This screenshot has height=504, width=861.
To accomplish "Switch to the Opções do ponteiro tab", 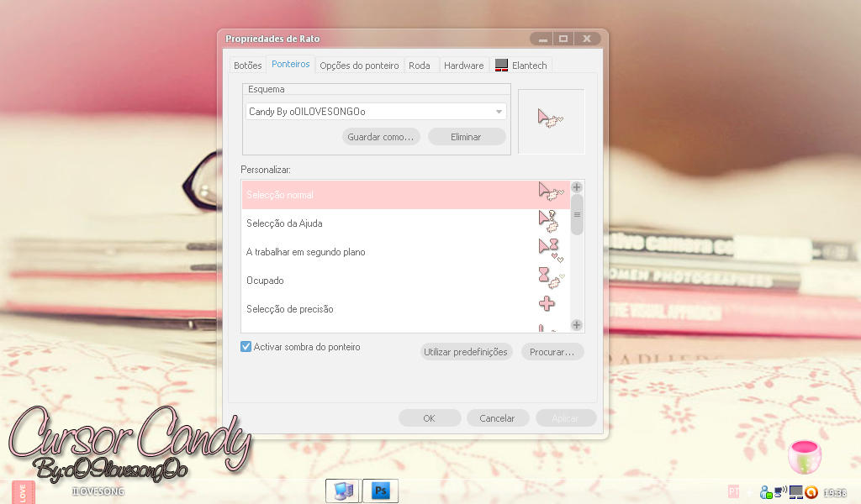I will tap(359, 66).
